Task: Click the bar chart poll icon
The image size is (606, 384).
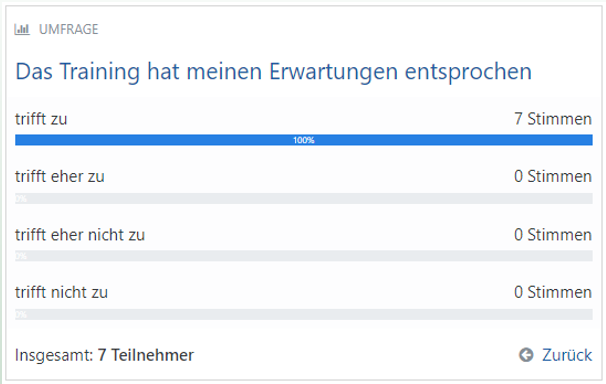Action: 22,29
